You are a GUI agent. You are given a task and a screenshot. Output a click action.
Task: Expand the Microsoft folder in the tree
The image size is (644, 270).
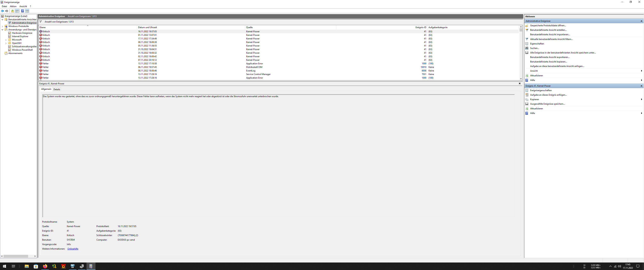[6, 40]
